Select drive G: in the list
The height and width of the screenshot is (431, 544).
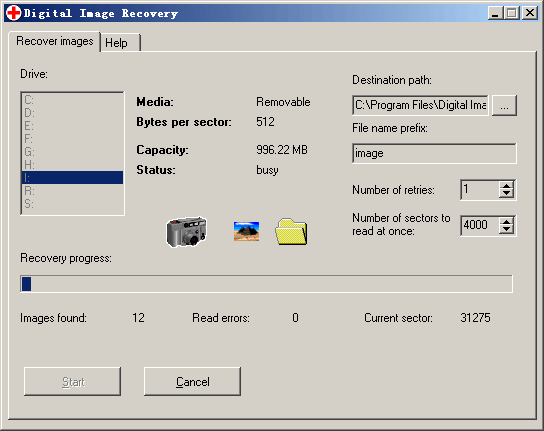point(72,152)
